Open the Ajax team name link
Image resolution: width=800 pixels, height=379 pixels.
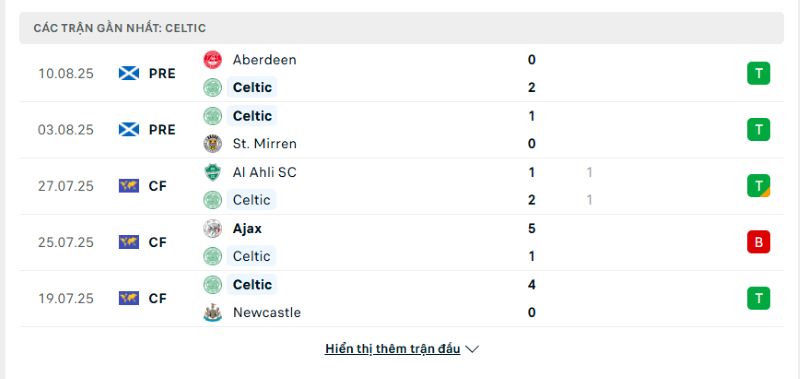point(247,229)
